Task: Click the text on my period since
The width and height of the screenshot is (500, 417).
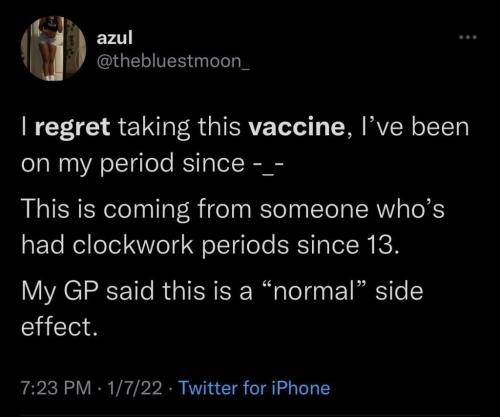Action: click(x=133, y=165)
